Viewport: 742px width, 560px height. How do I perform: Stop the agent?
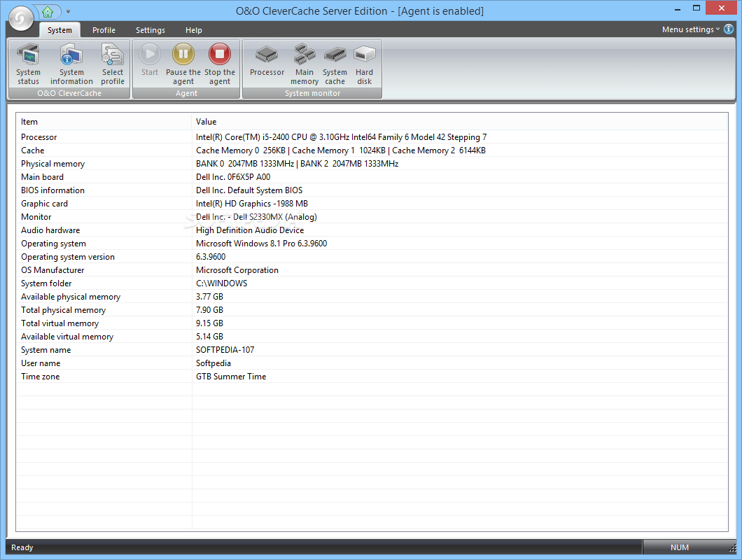(220, 64)
